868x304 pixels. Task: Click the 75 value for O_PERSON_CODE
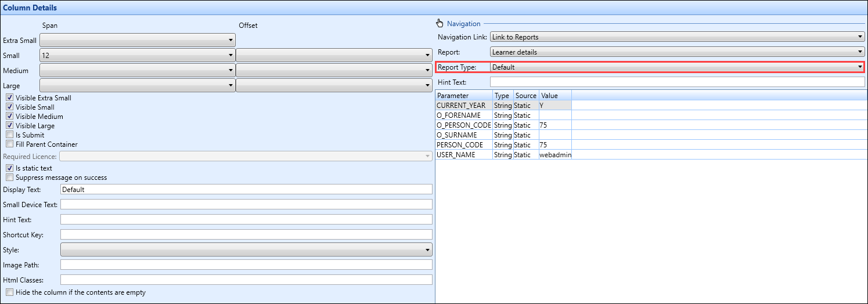(x=555, y=125)
